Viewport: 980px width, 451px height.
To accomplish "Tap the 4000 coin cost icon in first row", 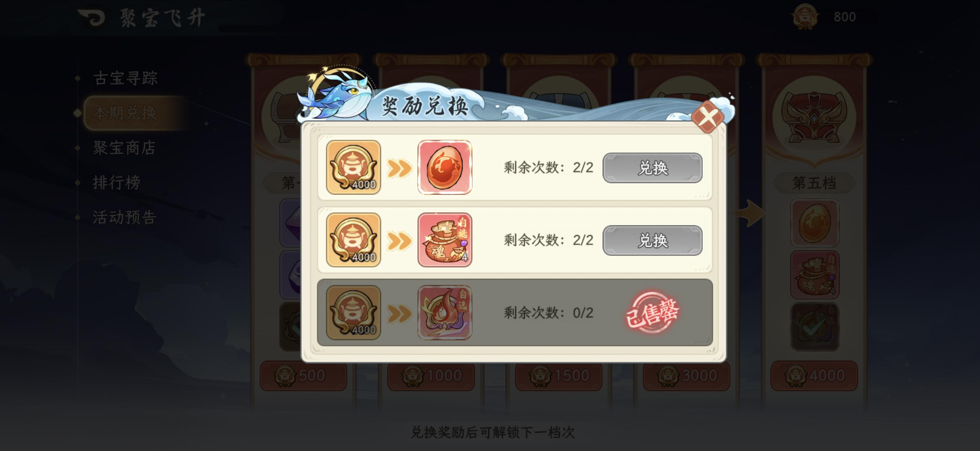I will (354, 168).
